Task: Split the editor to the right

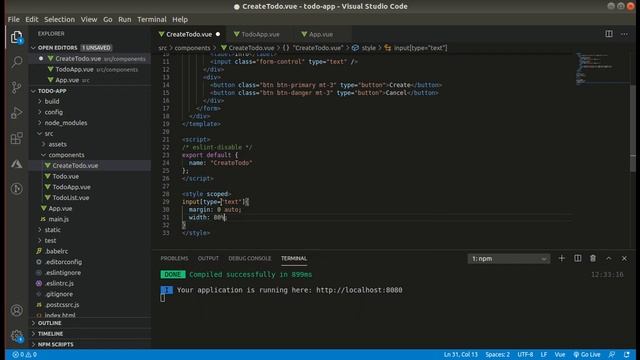Action: [x=609, y=34]
